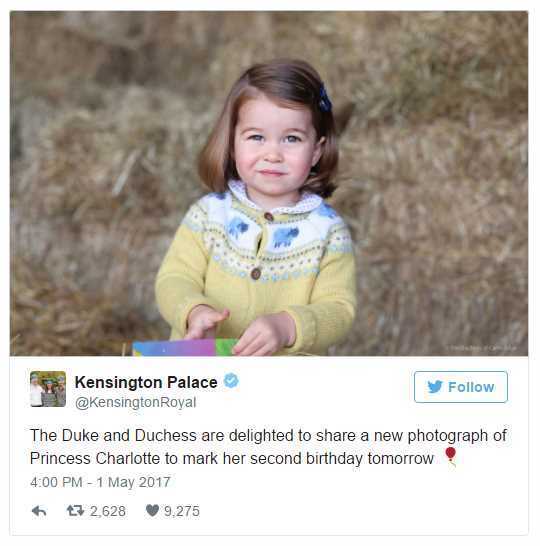
Task: Click the word Follow in the button
Action: point(471,387)
